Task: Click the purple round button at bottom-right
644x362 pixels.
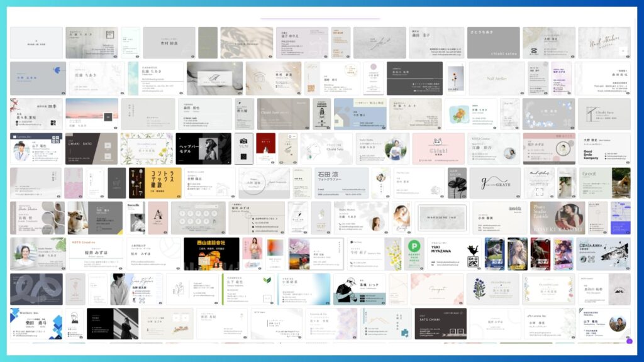Action: [630, 341]
